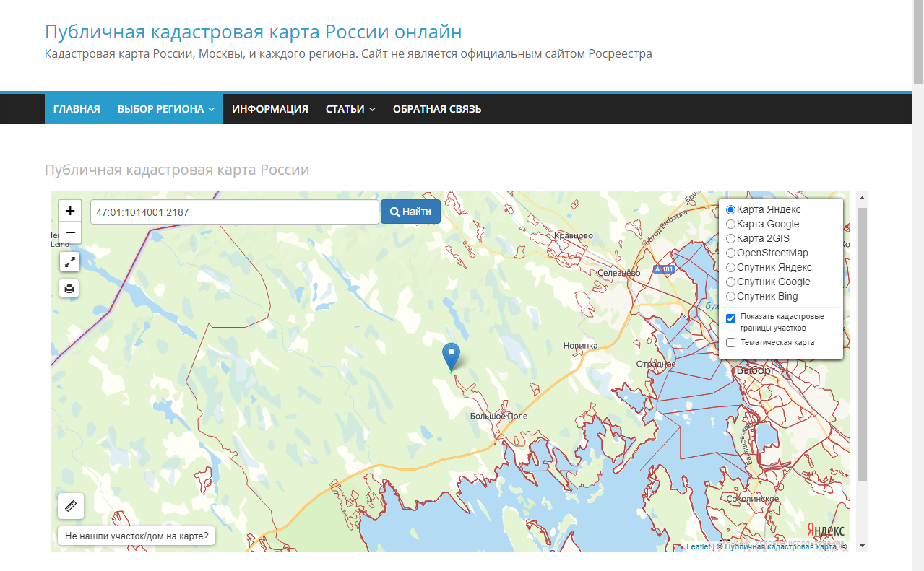Click the blue location marker pin
924x571 pixels.
click(x=451, y=357)
